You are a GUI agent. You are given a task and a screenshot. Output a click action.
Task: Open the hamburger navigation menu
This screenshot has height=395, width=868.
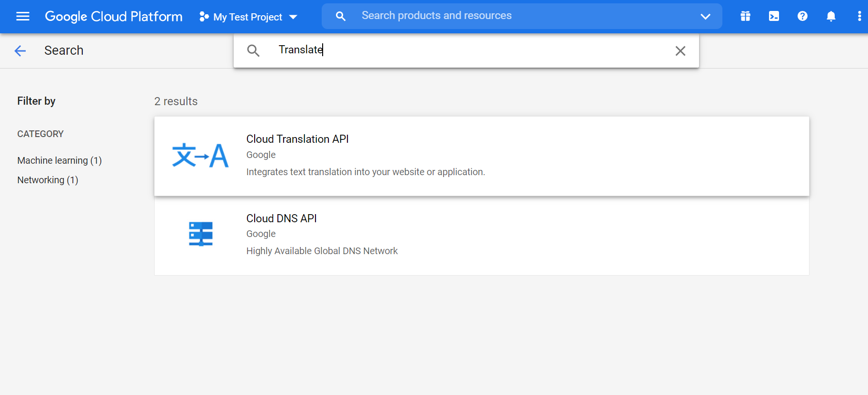[x=23, y=17]
